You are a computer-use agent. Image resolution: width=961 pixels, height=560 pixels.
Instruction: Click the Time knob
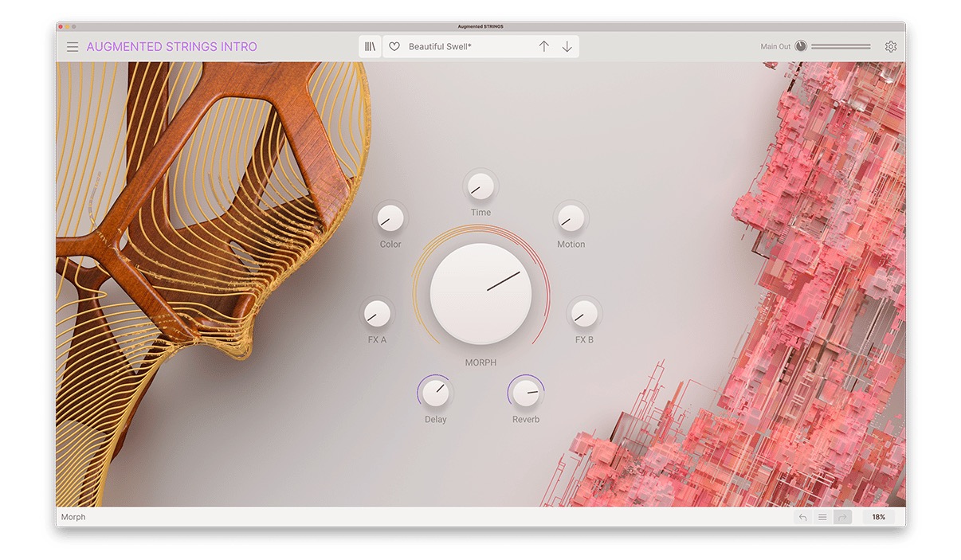point(480,186)
